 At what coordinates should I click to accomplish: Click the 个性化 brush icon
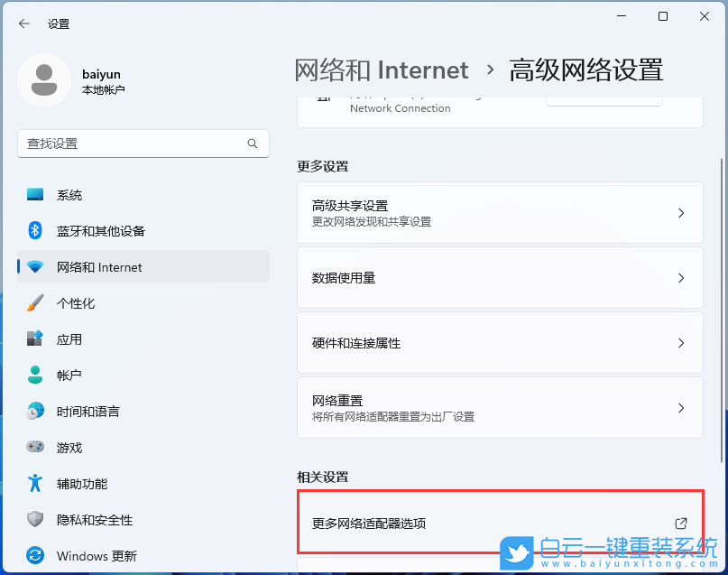(x=33, y=302)
